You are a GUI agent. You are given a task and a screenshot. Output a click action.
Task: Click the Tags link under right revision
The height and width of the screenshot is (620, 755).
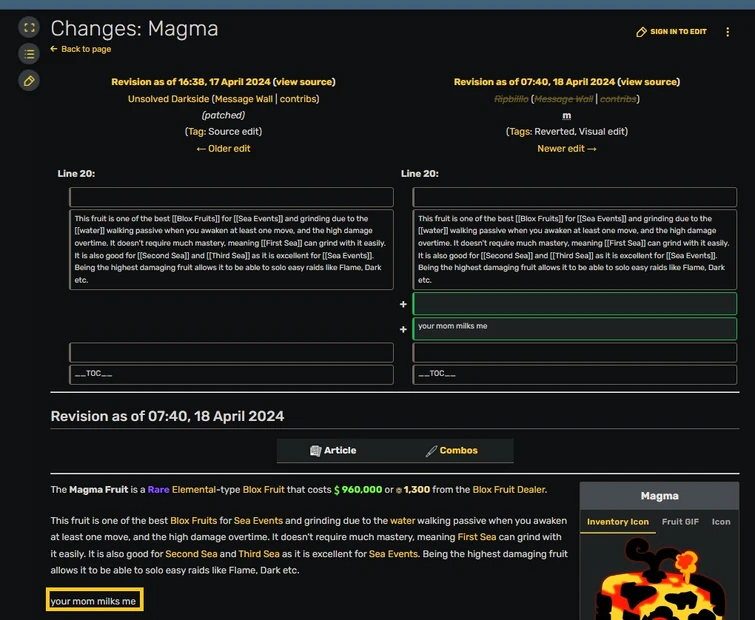point(520,131)
